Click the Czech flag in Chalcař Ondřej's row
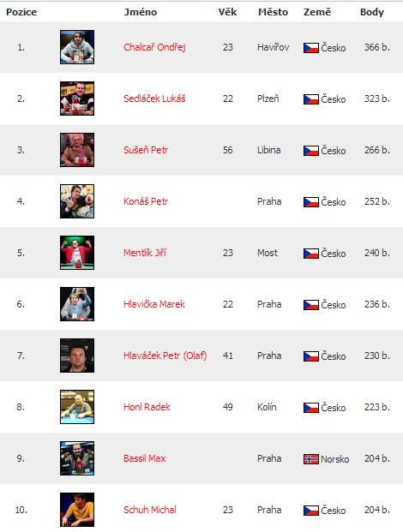403x532 pixels. [x=311, y=48]
